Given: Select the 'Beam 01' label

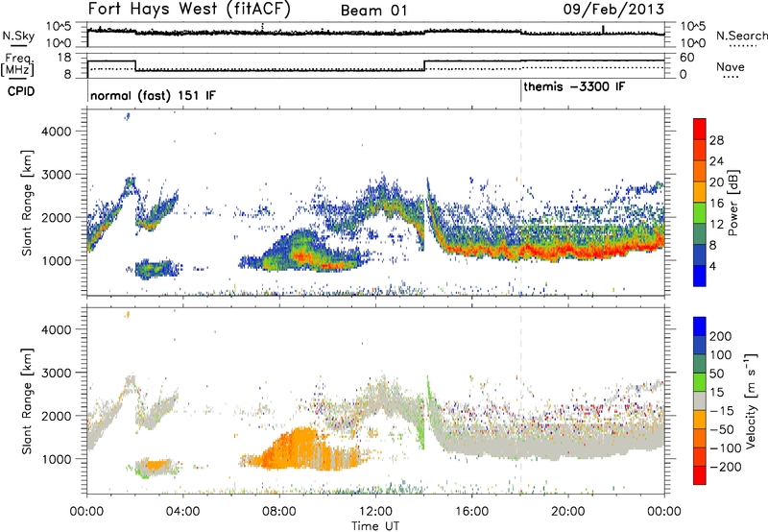Looking at the screenshot, I should coord(373,11).
